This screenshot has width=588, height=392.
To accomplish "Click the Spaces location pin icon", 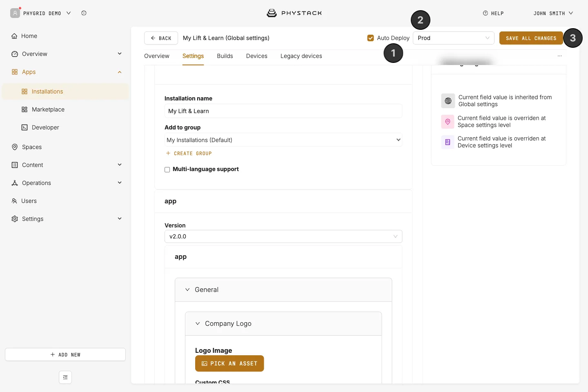I will 15,147.
